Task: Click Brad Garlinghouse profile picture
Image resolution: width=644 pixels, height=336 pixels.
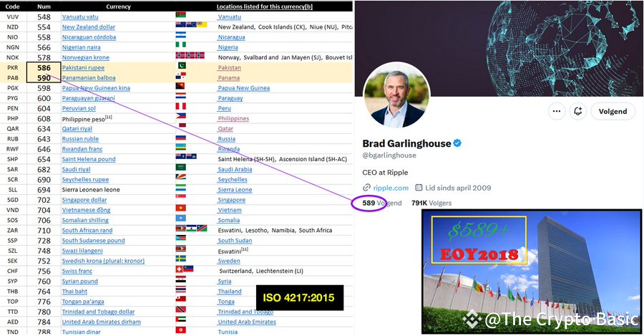Action: [396, 95]
